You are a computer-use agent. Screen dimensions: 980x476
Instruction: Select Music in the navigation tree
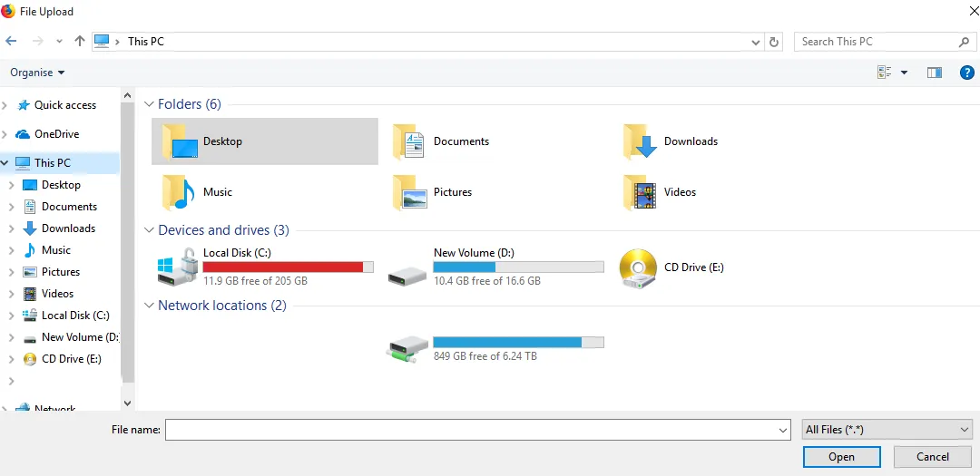tap(55, 250)
